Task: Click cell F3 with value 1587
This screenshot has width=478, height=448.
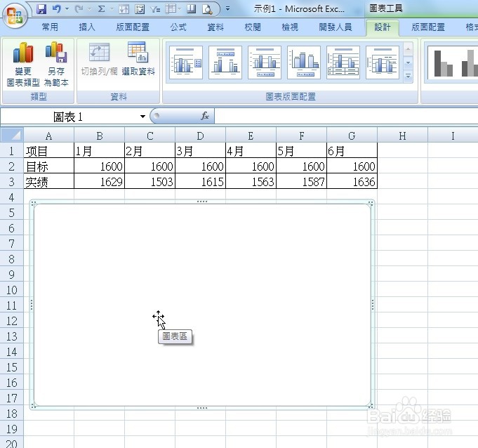Action: (x=302, y=181)
